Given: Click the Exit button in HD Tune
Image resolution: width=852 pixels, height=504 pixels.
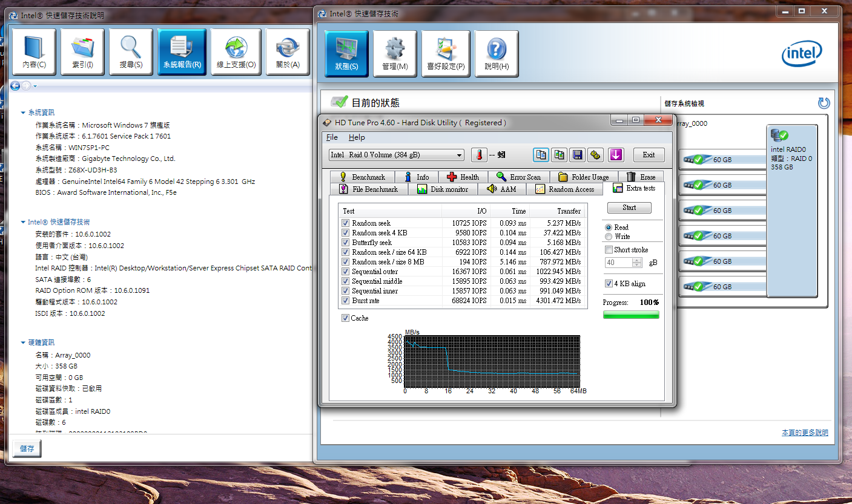Looking at the screenshot, I should (x=649, y=155).
